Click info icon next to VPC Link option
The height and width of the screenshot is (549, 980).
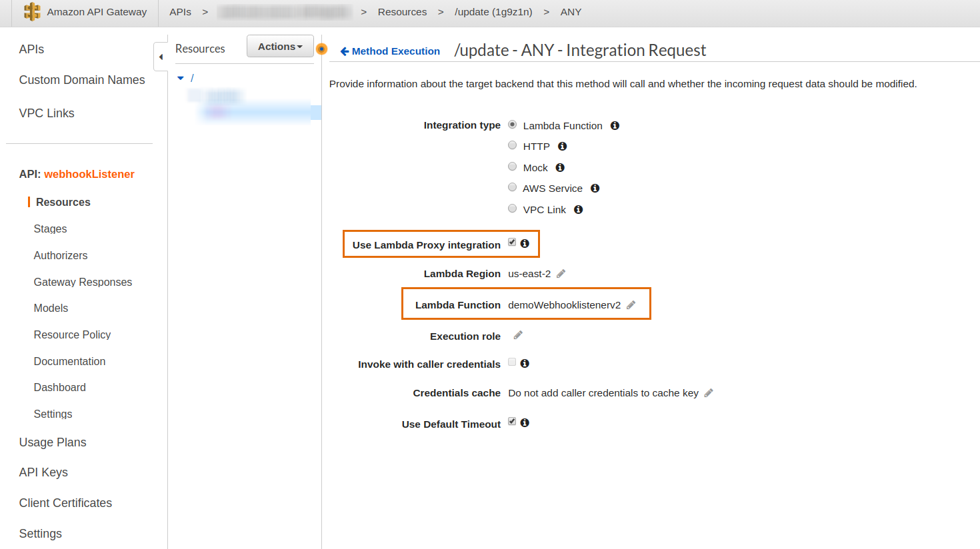tap(578, 209)
